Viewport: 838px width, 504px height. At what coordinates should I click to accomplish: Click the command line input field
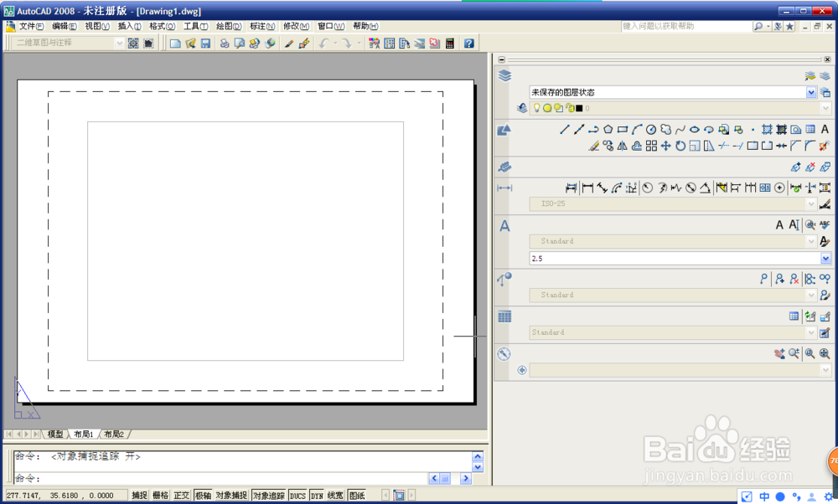tap(222, 478)
